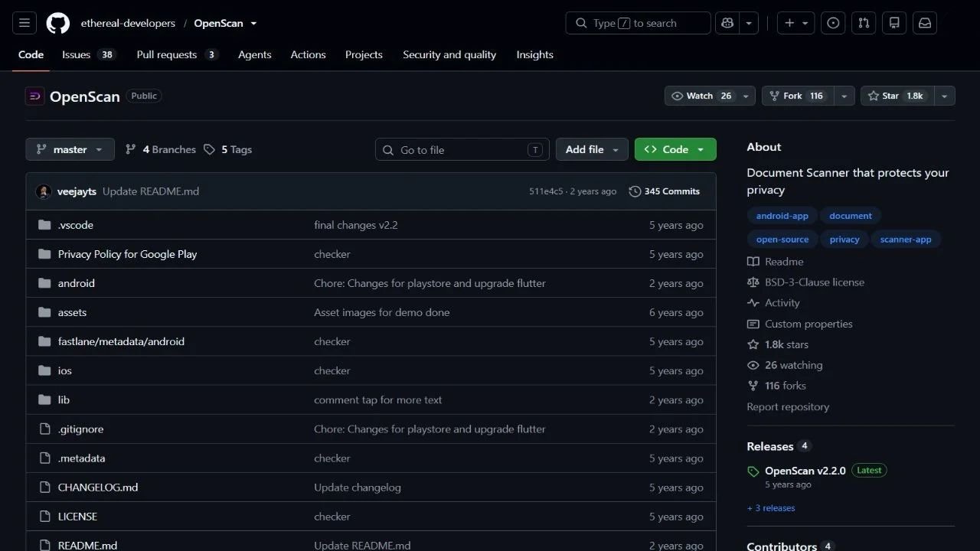The image size is (980, 551).
Task: Switch to the Pull requests tab
Action: click(177, 54)
